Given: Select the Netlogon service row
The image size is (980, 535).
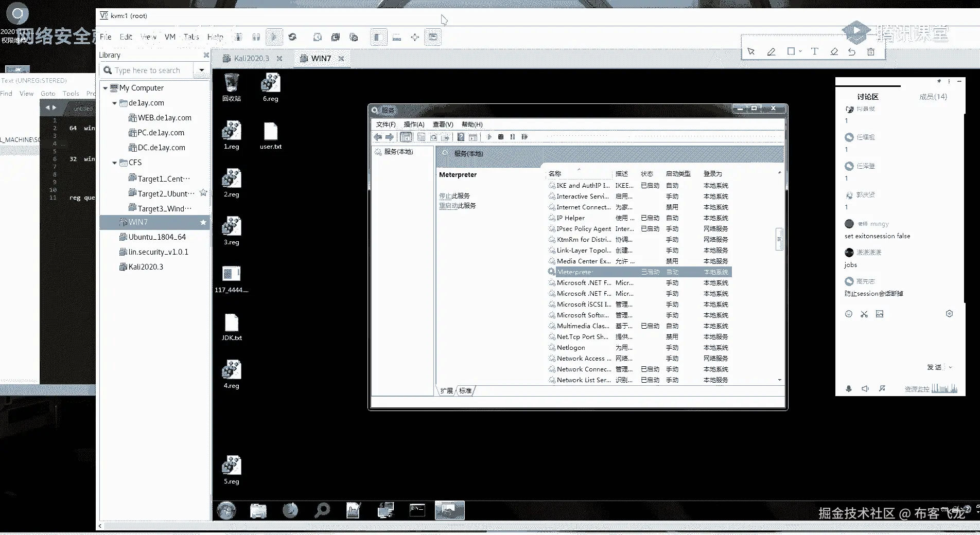Looking at the screenshot, I should (639, 348).
